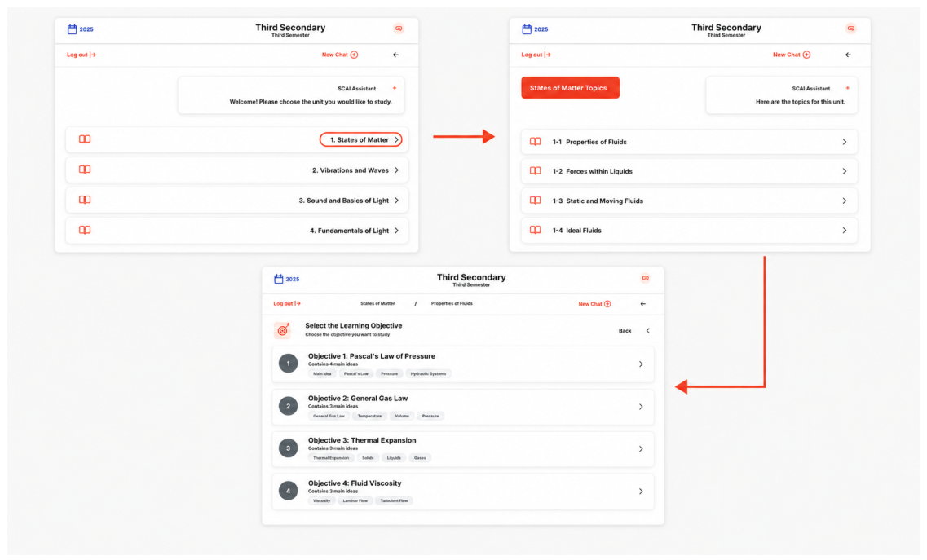Select the Objective 3: Thermal Expansion title

click(x=362, y=440)
